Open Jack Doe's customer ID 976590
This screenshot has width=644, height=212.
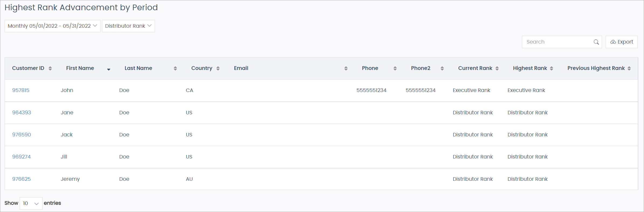(22, 135)
